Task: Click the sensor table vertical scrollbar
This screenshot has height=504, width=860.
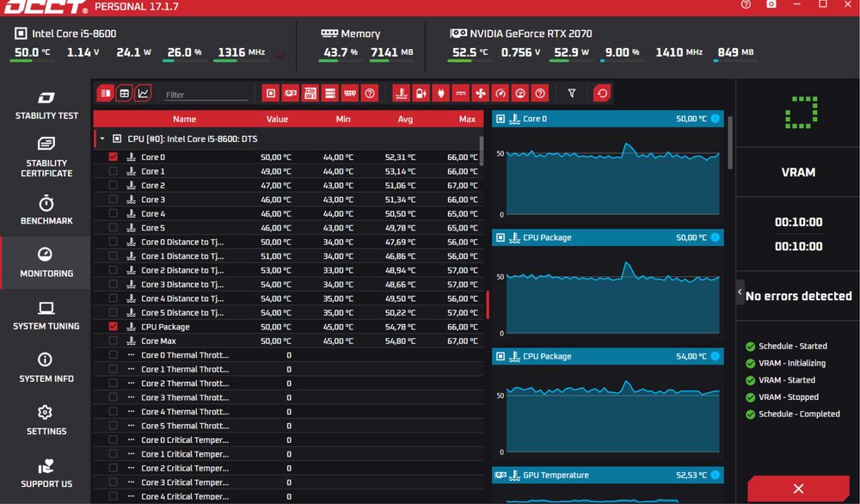Action: (x=482, y=151)
